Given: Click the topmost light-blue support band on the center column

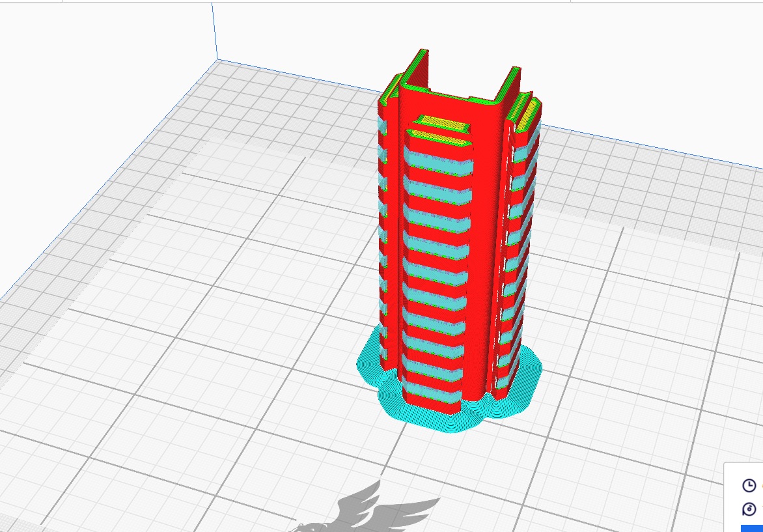Looking at the screenshot, I should (437, 161).
